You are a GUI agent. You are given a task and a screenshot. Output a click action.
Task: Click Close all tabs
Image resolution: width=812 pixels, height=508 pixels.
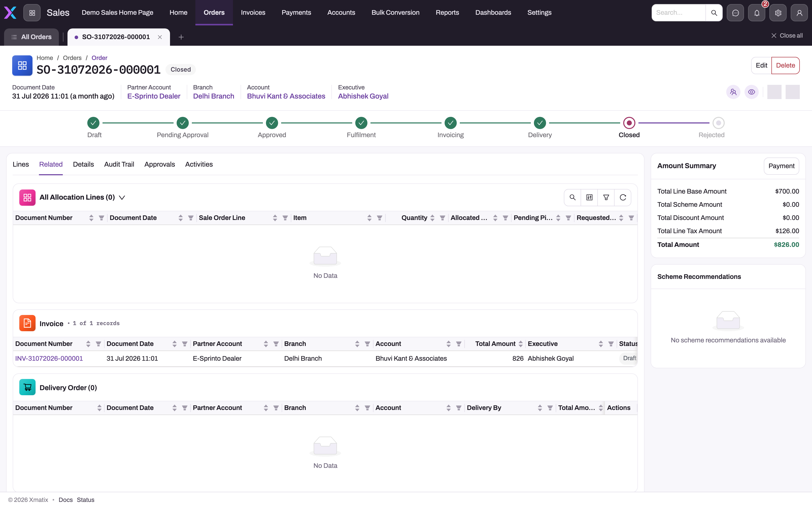(x=787, y=36)
